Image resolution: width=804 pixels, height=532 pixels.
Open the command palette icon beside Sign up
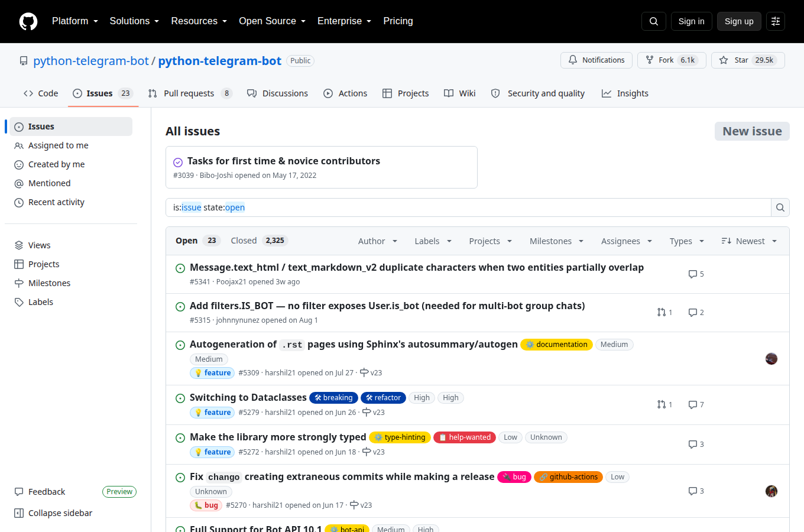[776, 21]
